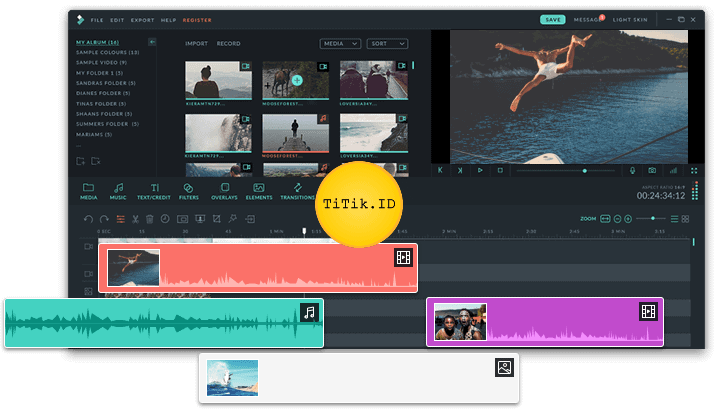Delete folder icon in album panel
The image size is (718, 409).
pyautogui.click(x=96, y=161)
